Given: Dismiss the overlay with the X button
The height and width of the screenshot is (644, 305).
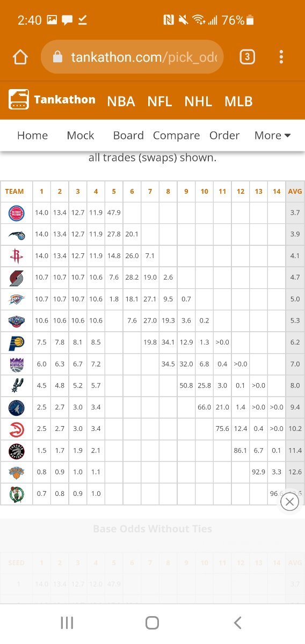Looking at the screenshot, I should [x=289, y=502].
